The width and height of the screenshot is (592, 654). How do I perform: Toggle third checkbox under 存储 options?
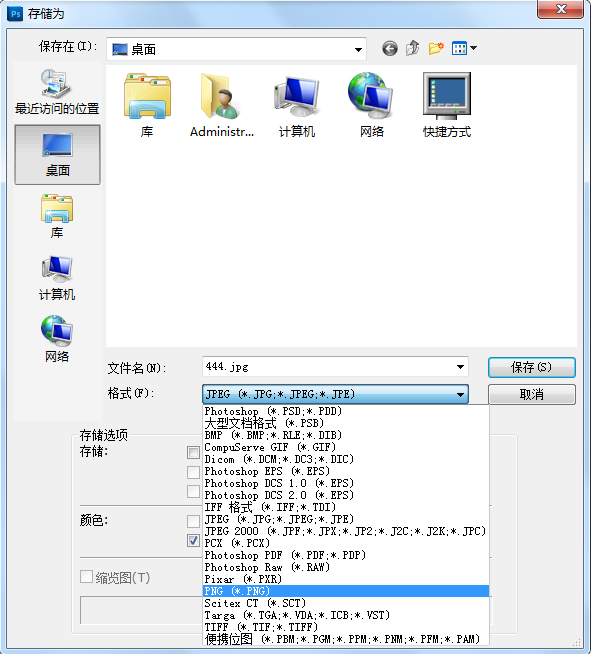pos(193,491)
